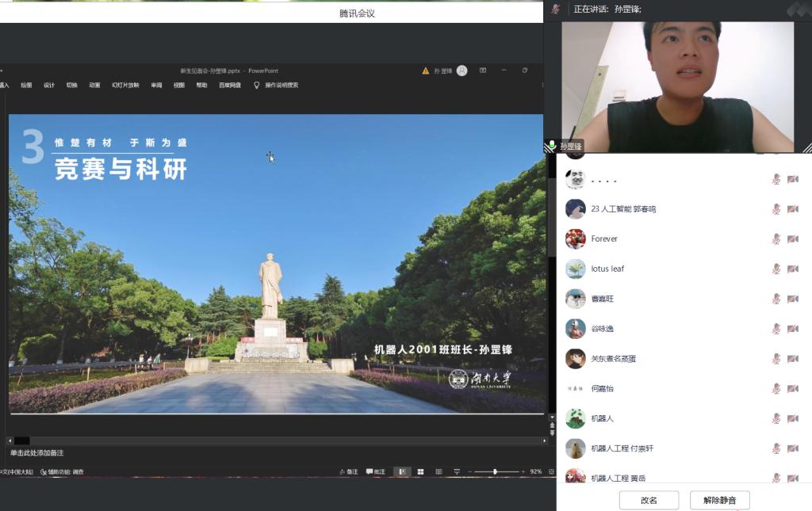
Task: Open the ribbon display options button
Action: pos(482,71)
